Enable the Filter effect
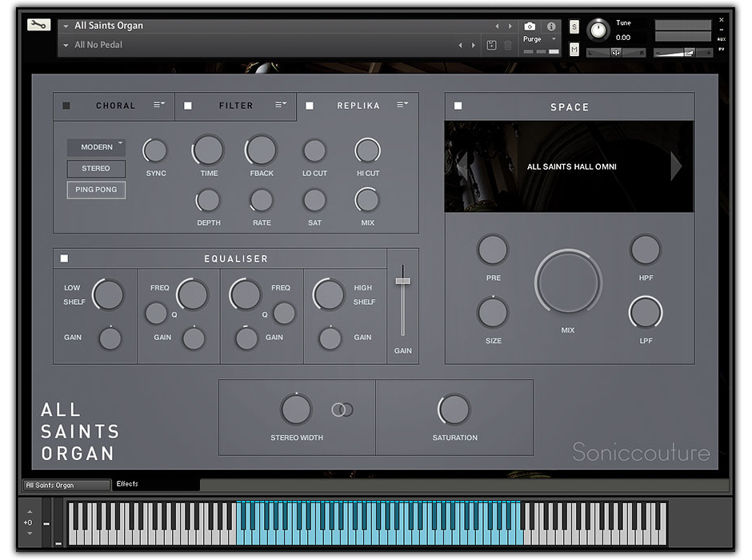 tap(188, 106)
